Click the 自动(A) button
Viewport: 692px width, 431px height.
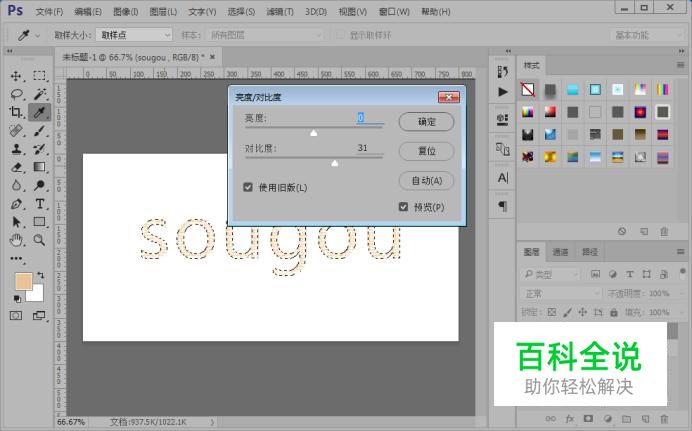pyautogui.click(x=426, y=181)
